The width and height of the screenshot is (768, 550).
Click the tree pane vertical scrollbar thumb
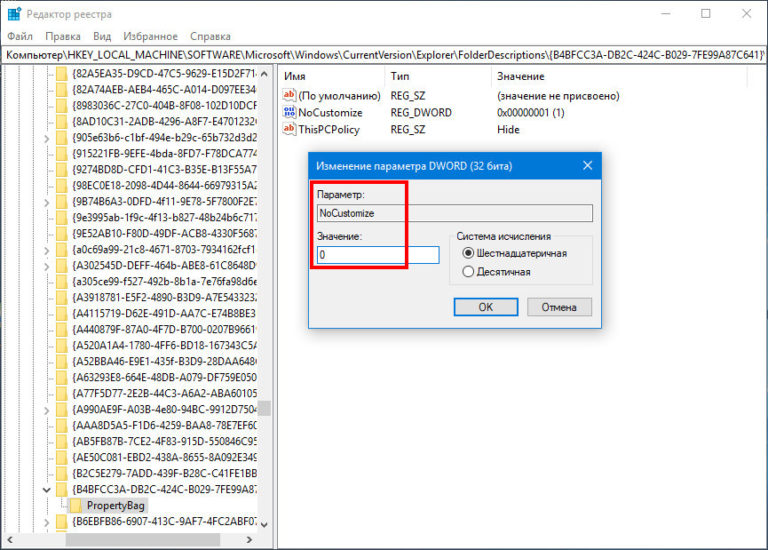265,408
